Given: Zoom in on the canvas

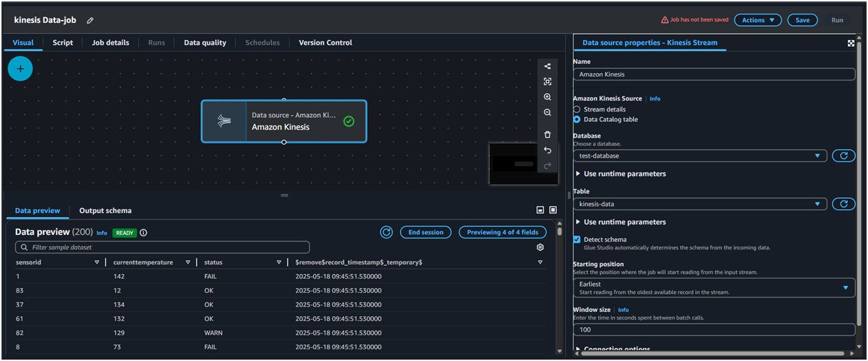Looking at the screenshot, I should (547, 97).
